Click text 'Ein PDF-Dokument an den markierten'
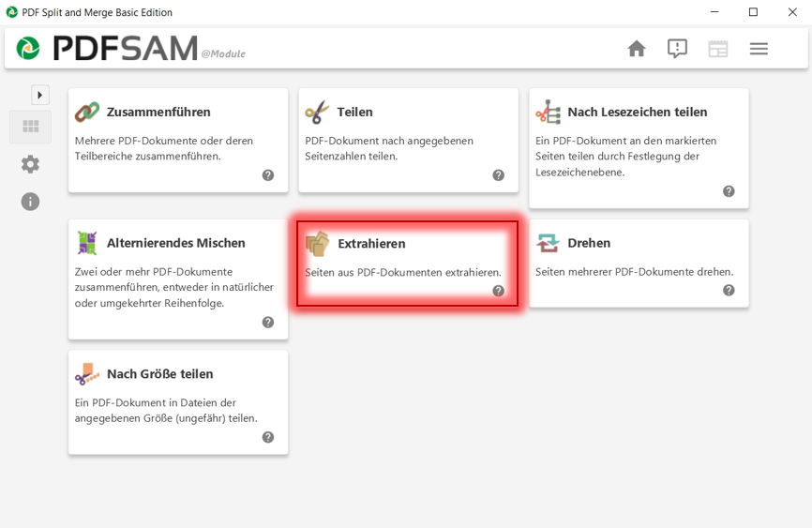The image size is (812, 528). 626,141
